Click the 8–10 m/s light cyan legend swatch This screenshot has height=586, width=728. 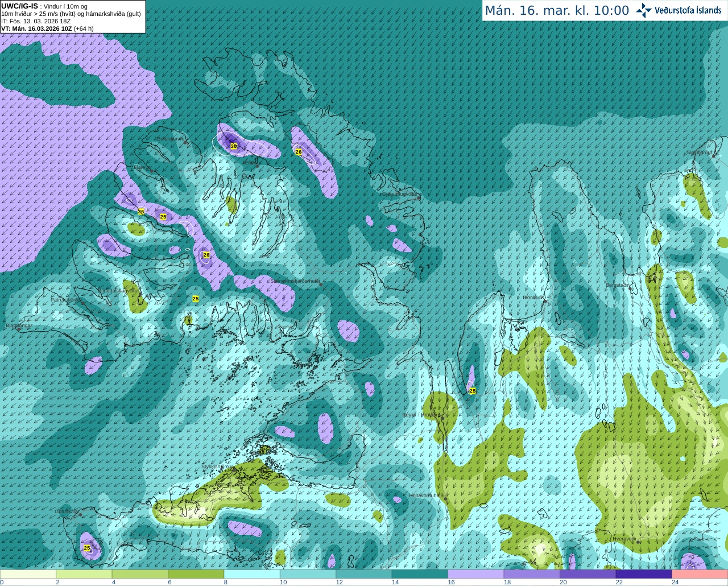252,574
